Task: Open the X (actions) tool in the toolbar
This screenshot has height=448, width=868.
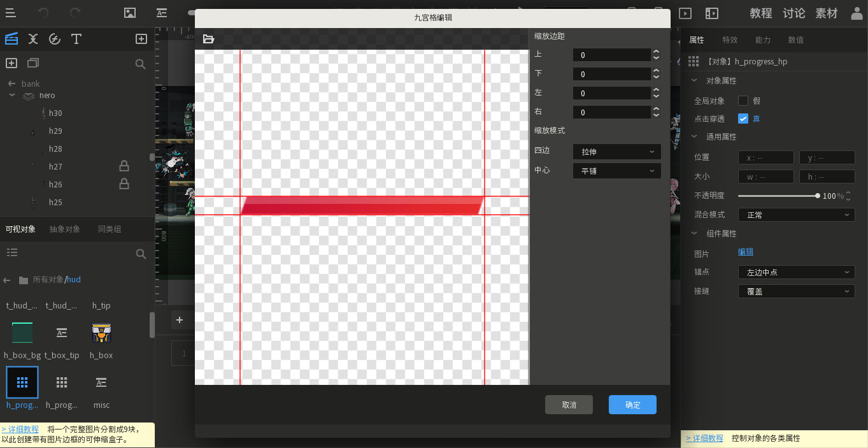Action: 33,39
